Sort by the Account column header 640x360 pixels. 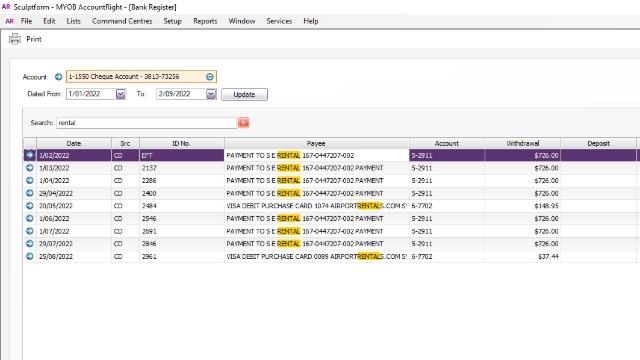[447, 143]
